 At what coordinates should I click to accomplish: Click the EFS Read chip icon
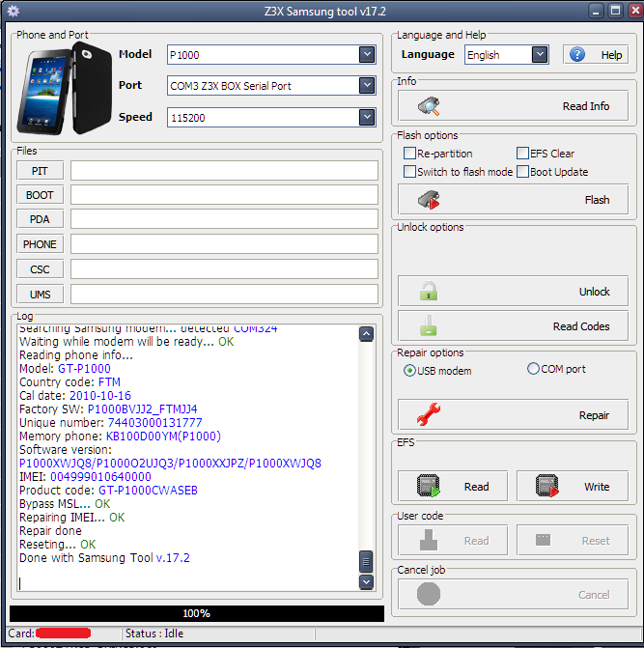coord(429,486)
